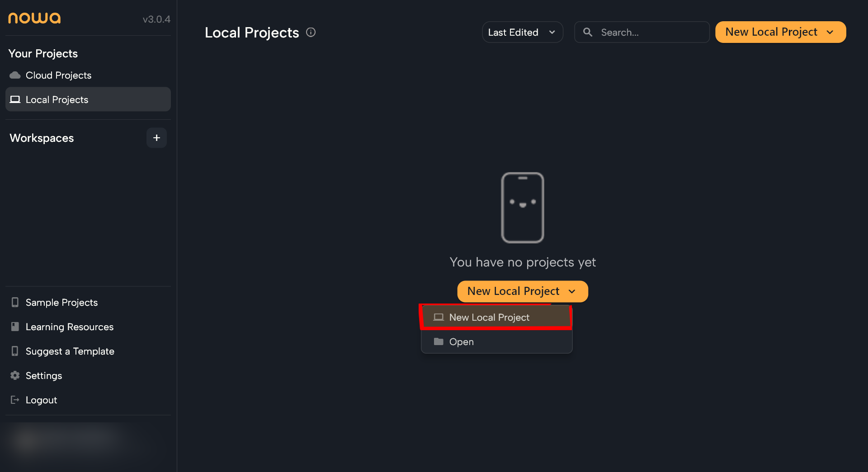Open the Last Edited sort dropdown
Image resolution: width=868 pixels, height=472 pixels.
click(522, 32)
